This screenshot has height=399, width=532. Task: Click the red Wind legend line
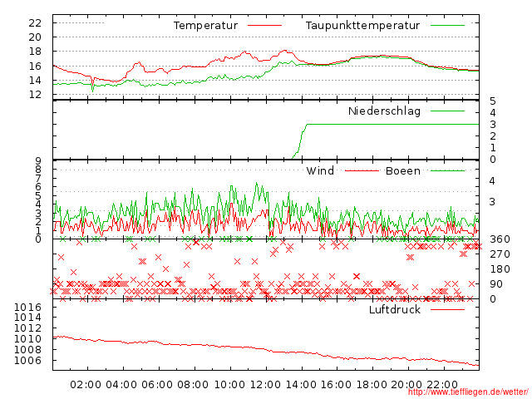click(x=362, y=170)
